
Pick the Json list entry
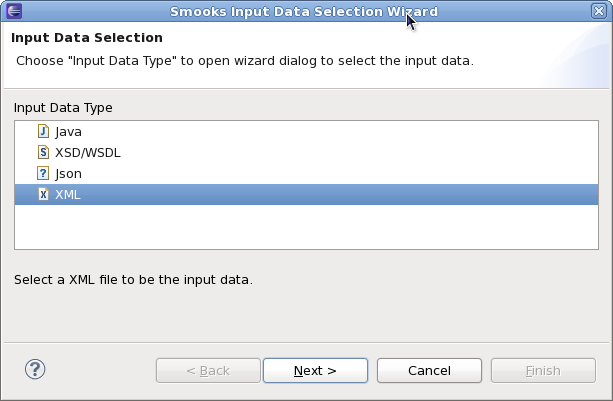click(68, 173)
